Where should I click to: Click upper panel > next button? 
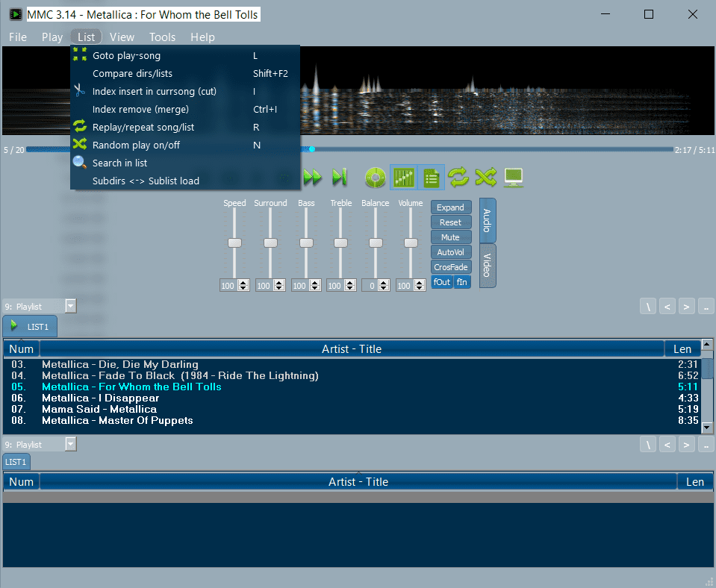tap(686, 307)
